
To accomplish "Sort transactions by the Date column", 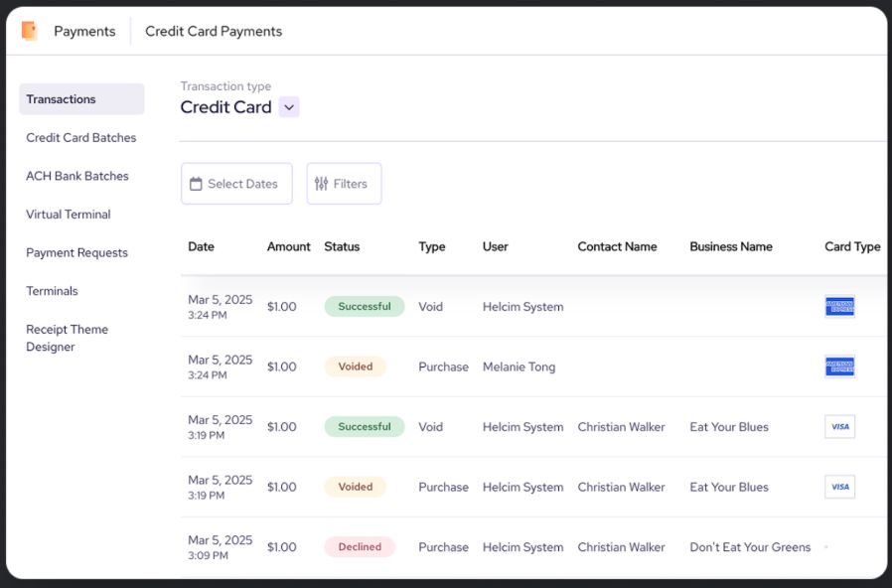I will tap(199, 246).
